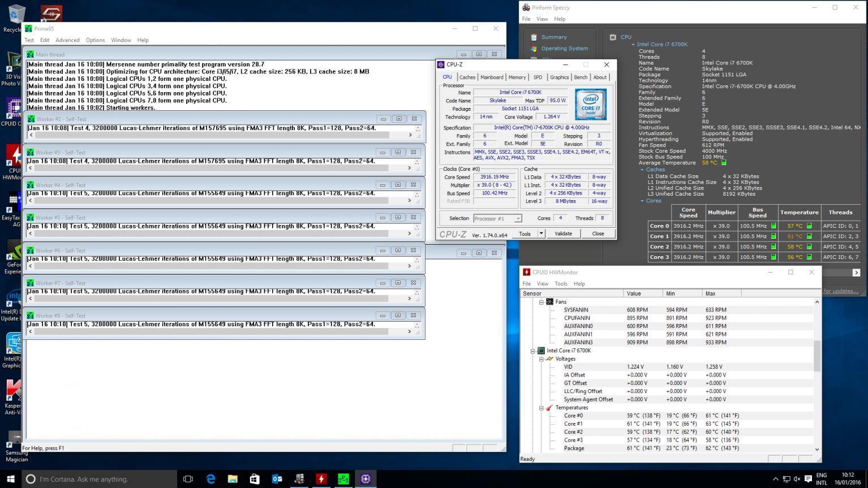Open the Windows Start menu

pyautogui.click(x=10, y=479)
